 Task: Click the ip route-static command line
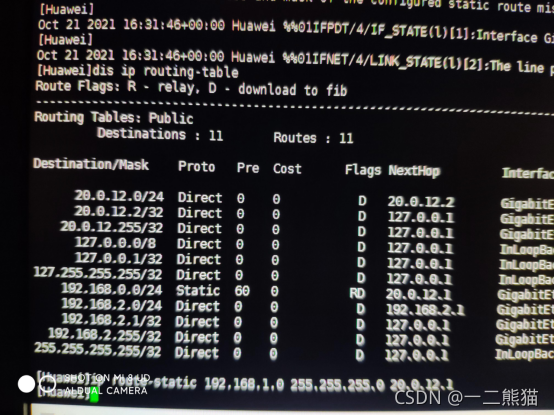tap(245, 383)
